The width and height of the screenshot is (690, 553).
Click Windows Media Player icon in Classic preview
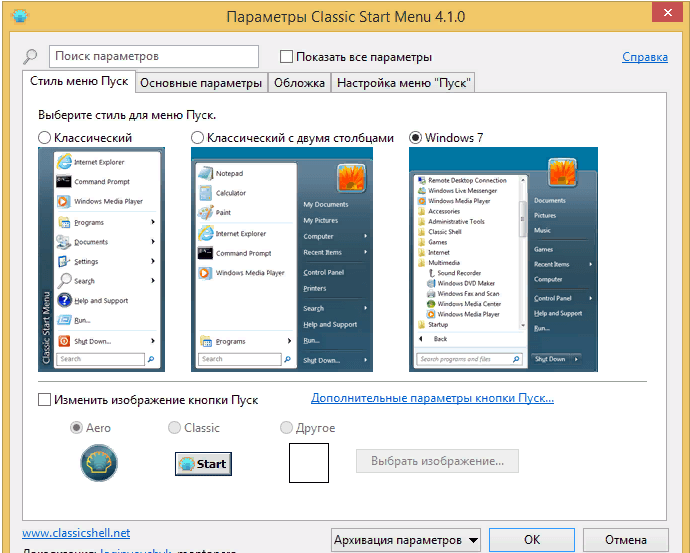[64, 201]
